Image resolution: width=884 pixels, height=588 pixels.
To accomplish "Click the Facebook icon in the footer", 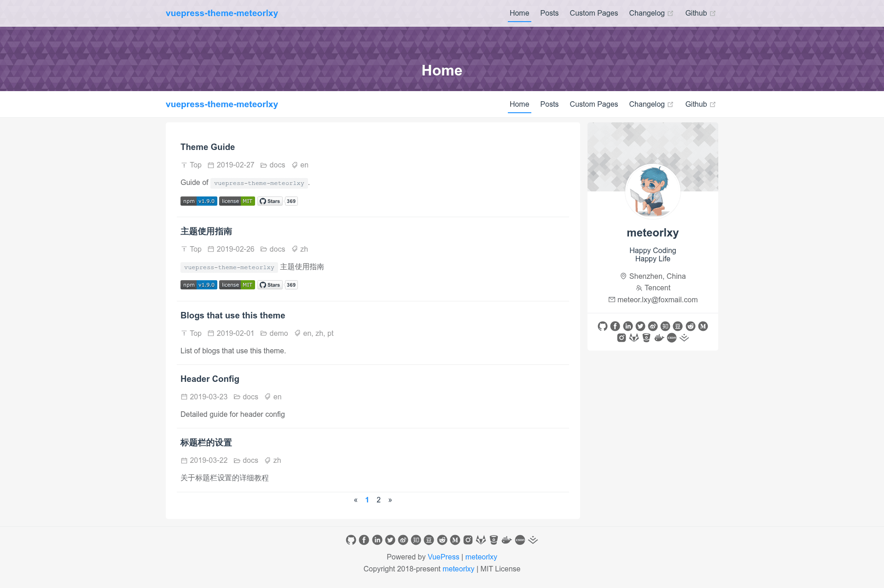I will (x=364, y=540).
